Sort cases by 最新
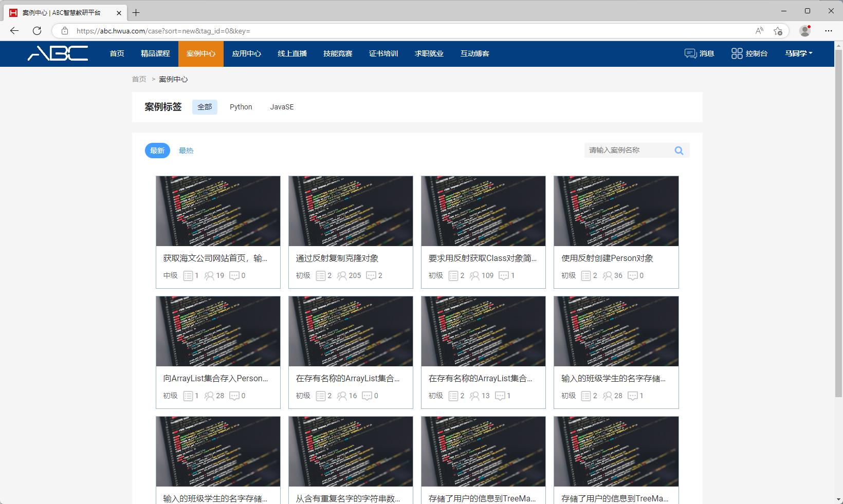This screenshot has width=843, height=504. (157, 151)
